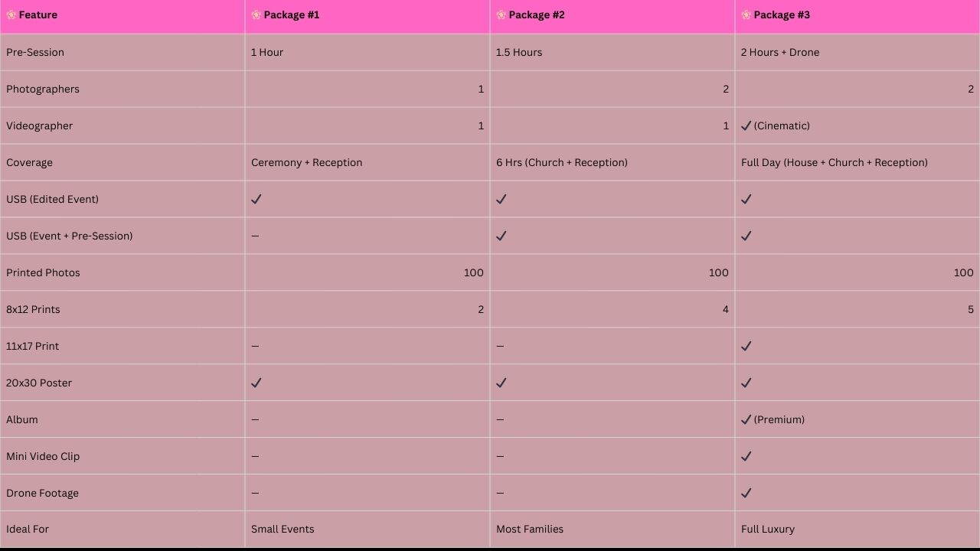The width and height of the screenshot is (980, 551).
Task: Select the 'Most Families' cell
Action: (x=612, y=529)
